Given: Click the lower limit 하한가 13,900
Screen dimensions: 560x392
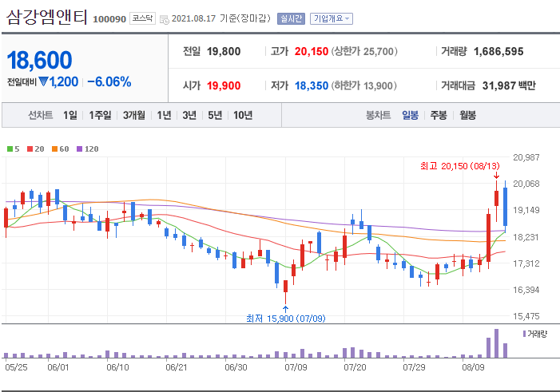Looking at the screenshot, I should tap(364, 85).
